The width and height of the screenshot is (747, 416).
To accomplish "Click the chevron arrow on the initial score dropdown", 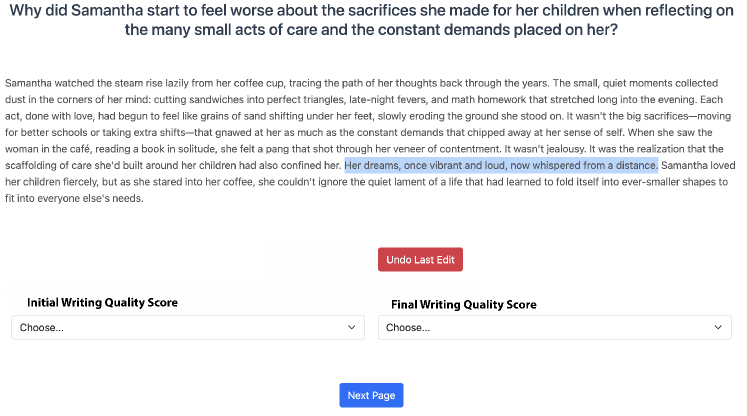I will (x=352, y=327).
